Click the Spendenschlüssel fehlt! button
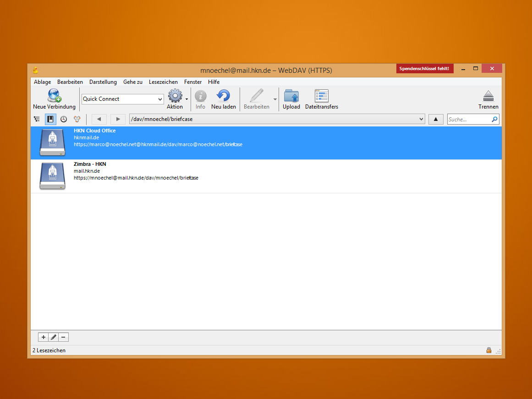Viewport: 532px width, 399px height. [425, 69]
